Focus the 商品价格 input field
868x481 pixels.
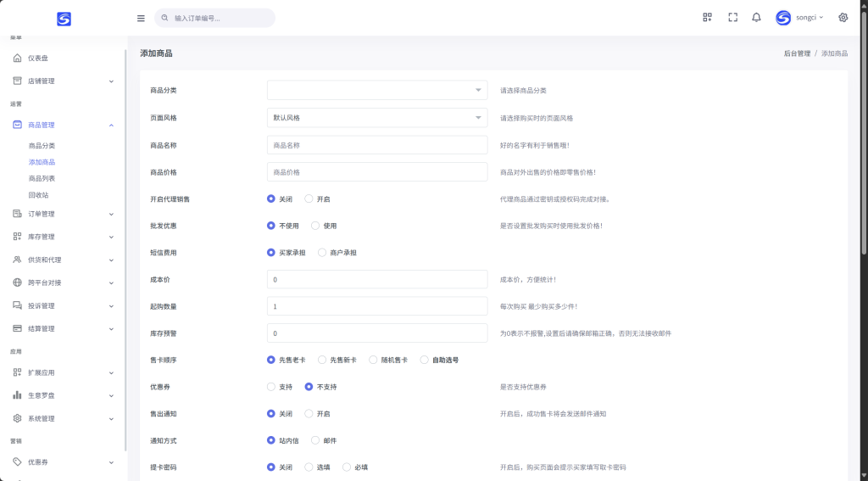(377, 171)
